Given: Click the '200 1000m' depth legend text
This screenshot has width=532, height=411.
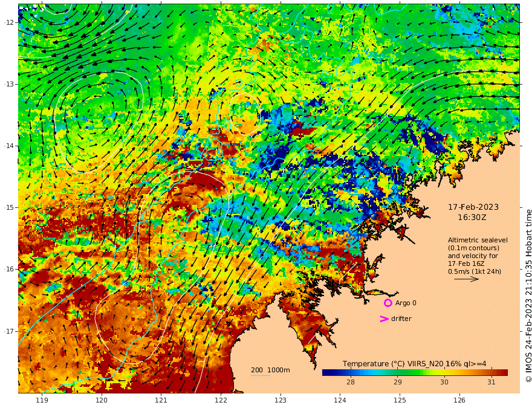Looking at the screenshot, I should coord(270,370).
